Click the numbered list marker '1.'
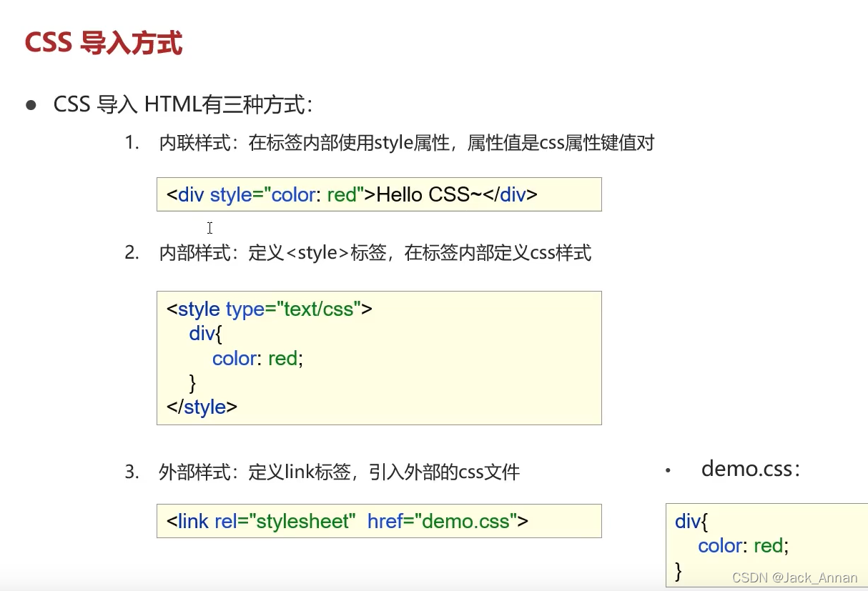This screenshot has height=591, width=868. [132, 142]
